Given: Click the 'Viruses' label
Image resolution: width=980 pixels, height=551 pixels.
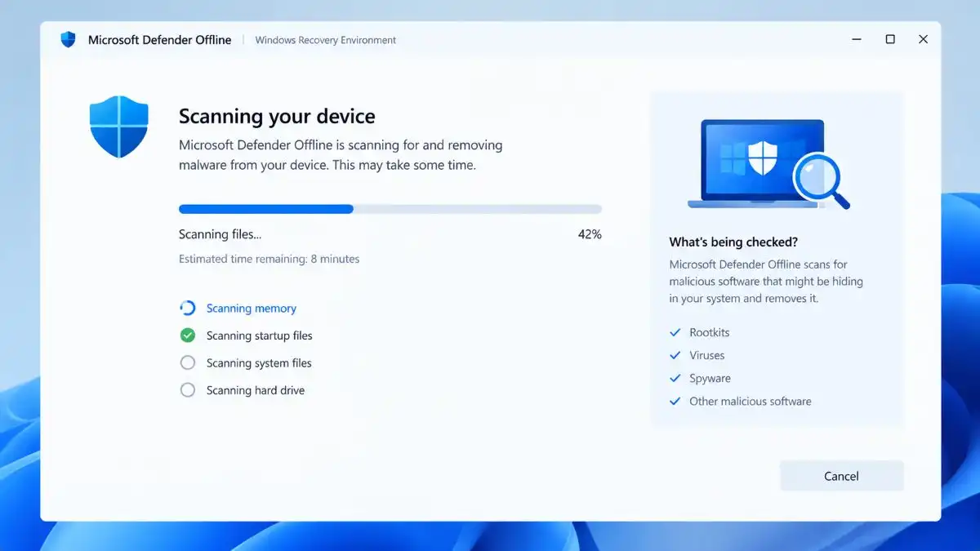Looking at the screenshot, I should coord(707,355).
